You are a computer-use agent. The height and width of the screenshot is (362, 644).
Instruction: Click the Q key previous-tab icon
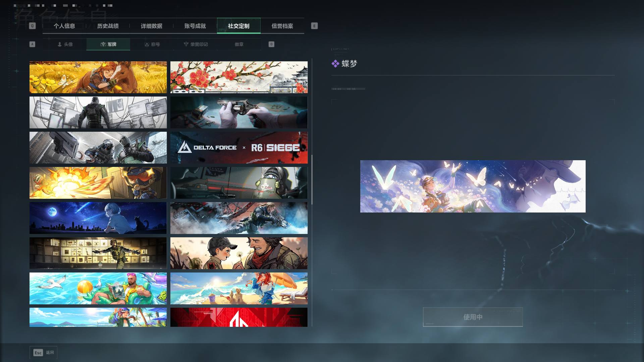(32, 26)
